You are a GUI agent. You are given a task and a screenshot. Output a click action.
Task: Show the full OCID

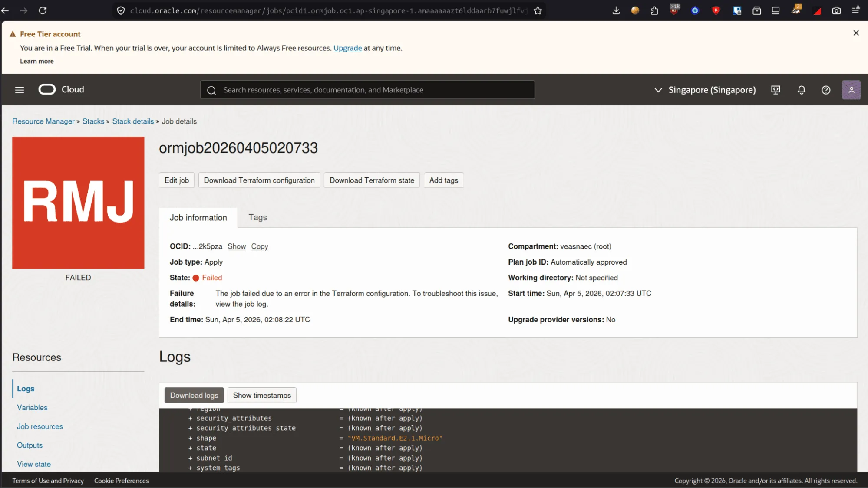(237, 246)
